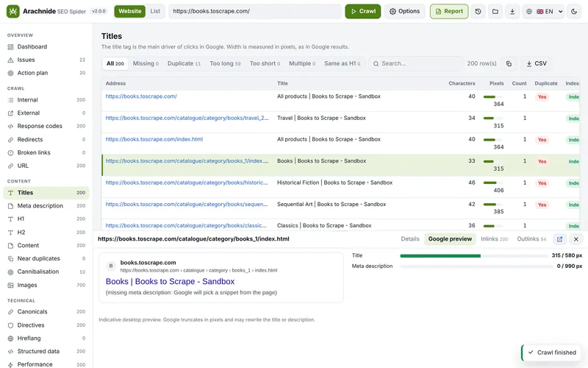This screenshot has width=588, height=368.
Task: Open books.toscrape.com/index.html address link
Action: (x=154, y=139)
